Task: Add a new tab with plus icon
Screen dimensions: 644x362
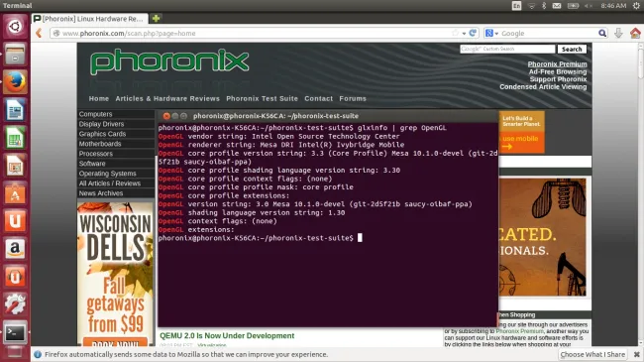Action: tap(157, 18)
